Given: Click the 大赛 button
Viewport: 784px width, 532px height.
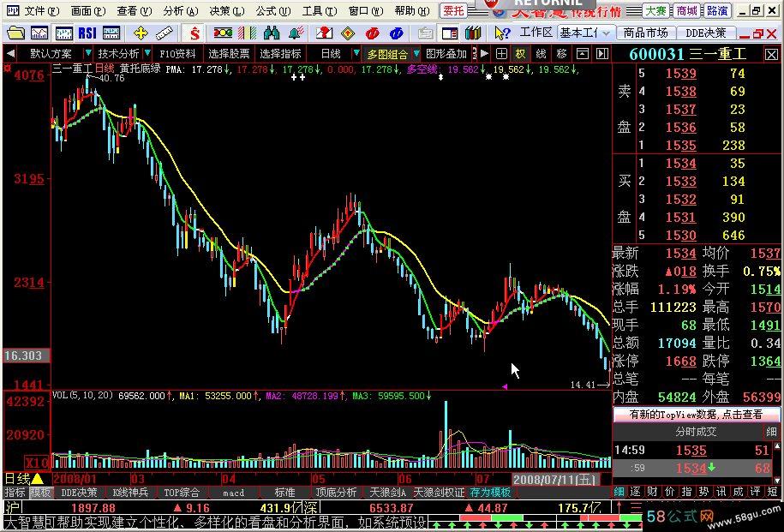Looking at the screenshot, I should point(655,10).
